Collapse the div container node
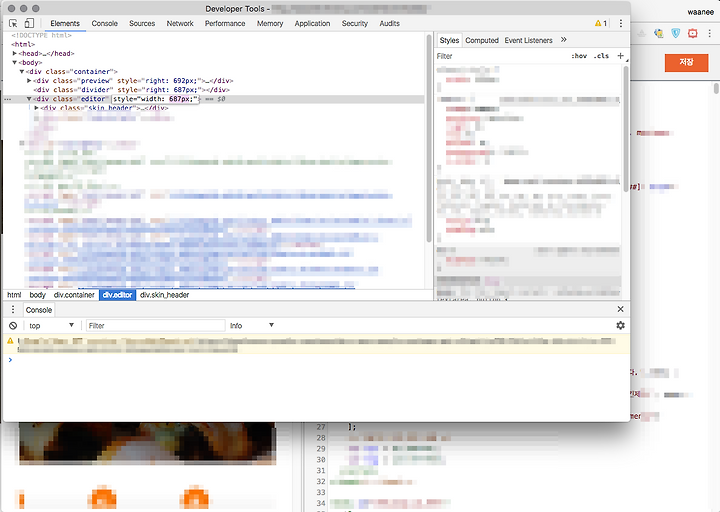 [22, 72]
